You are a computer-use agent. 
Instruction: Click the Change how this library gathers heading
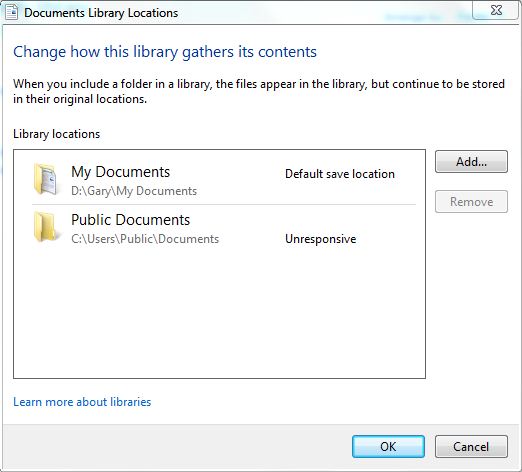coord(165,52)
